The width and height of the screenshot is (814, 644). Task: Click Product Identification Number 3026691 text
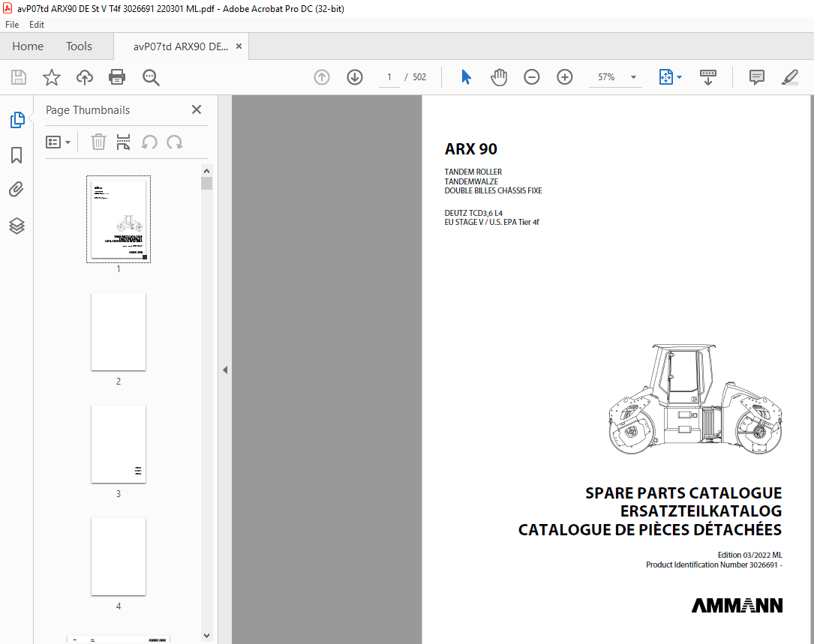[x=713, y=565]
